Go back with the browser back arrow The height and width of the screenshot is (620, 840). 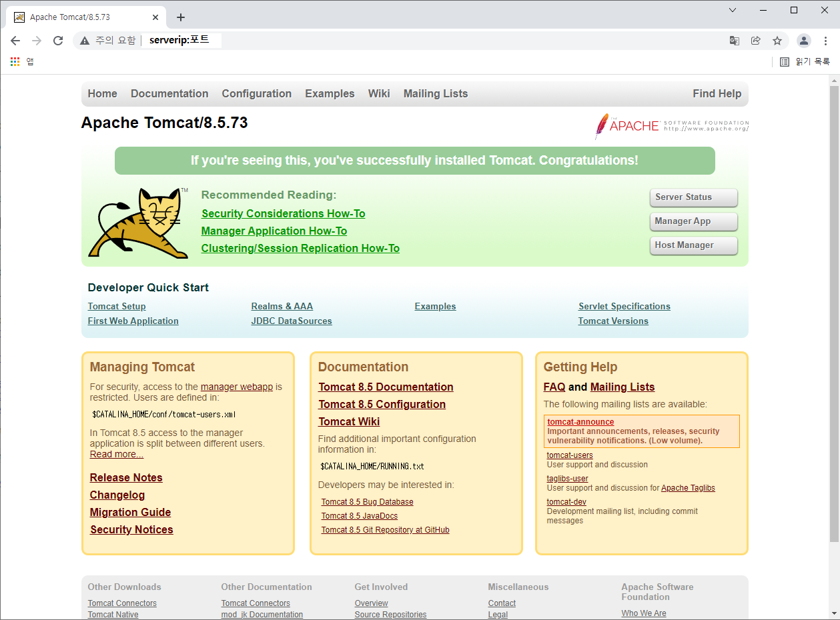click(15, 41)
